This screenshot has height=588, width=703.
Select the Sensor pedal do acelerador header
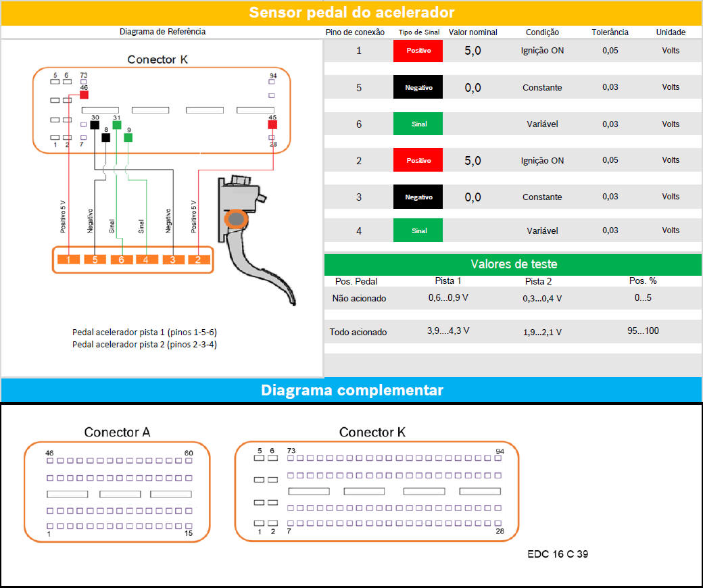(x=351, y=12)
